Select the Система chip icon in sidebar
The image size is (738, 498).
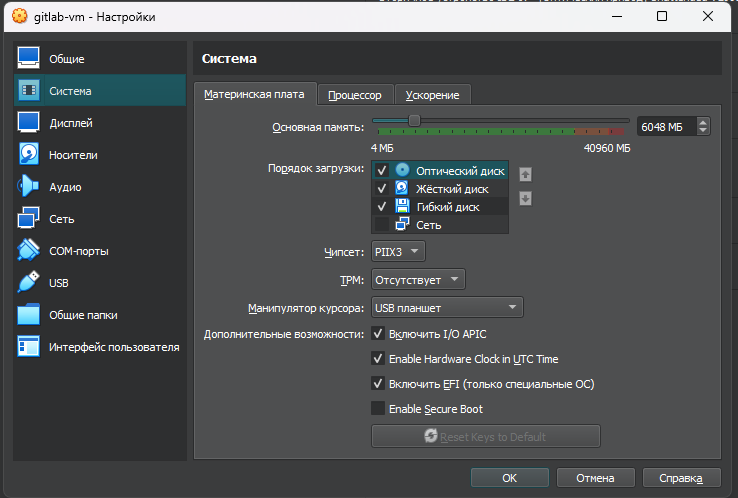pyautogui.click(x=28, y=90)
